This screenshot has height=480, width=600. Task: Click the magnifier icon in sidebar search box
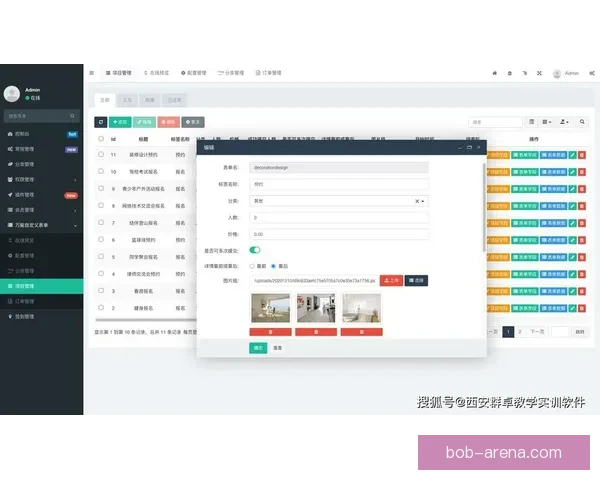pos(72,116)
